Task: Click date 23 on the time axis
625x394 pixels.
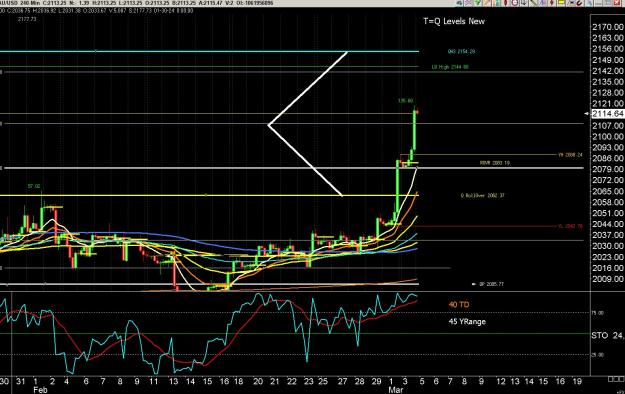Action: (309, 381)
